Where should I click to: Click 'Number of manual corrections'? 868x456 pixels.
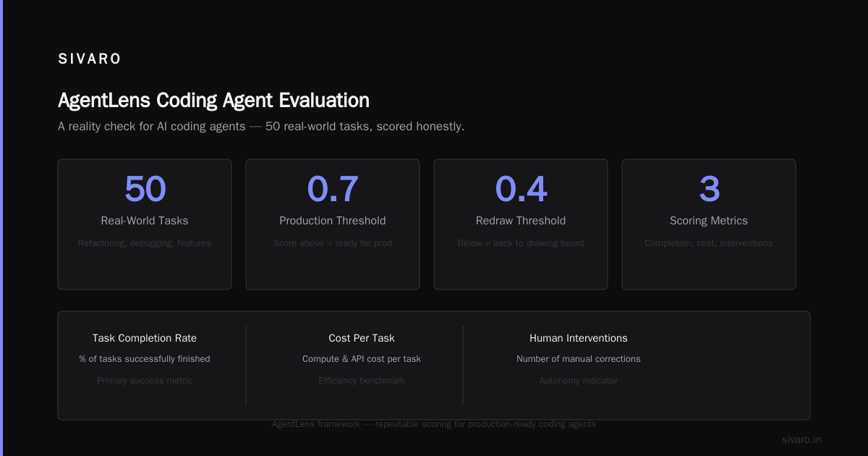579,359
